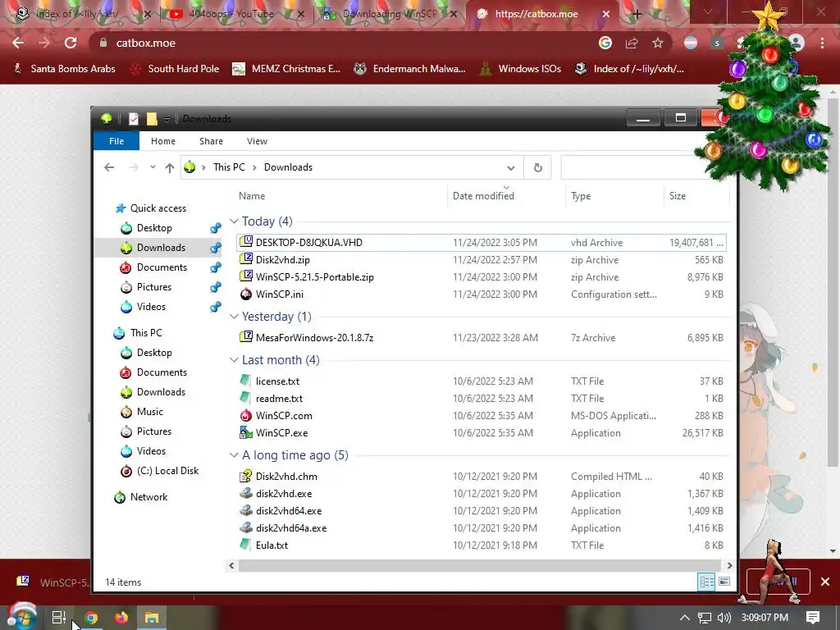Open Music under This PC
840x630 pixels.
pyautogui.click(x=149, y=412)
